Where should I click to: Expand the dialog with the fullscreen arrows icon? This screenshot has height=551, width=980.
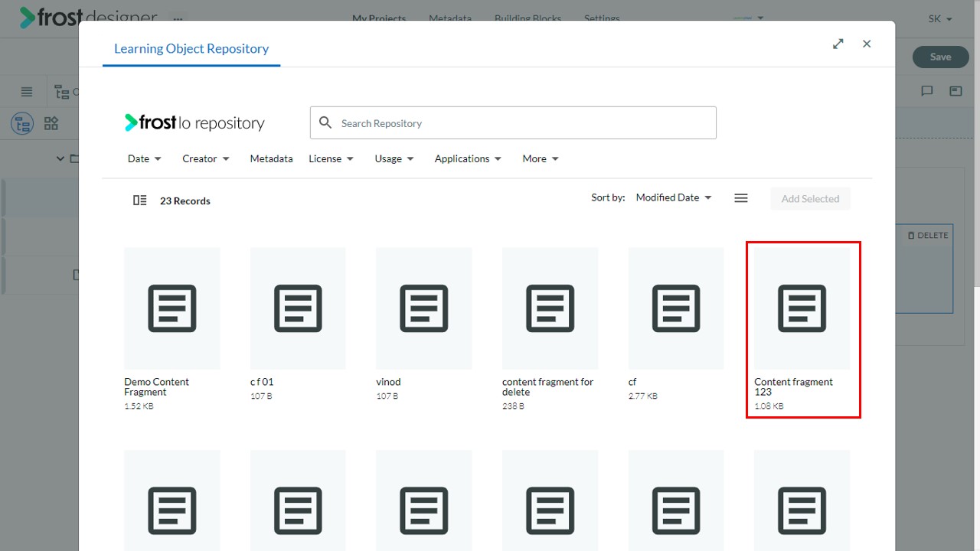coord(838,44)
